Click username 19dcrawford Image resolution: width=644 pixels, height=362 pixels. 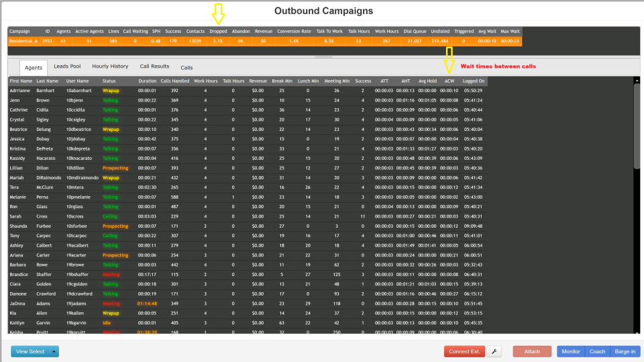pos(79,293)
